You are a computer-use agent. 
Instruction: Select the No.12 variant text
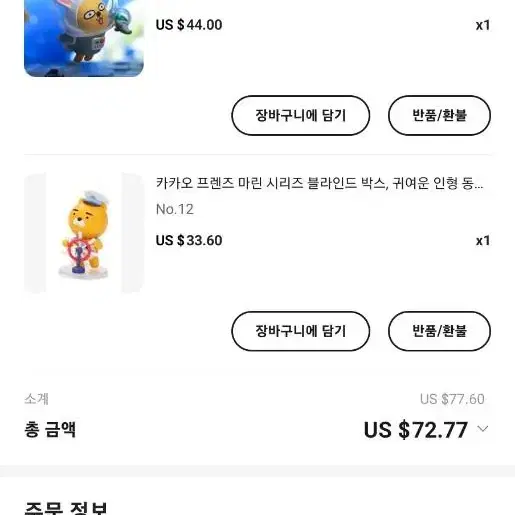pos(175,209)
